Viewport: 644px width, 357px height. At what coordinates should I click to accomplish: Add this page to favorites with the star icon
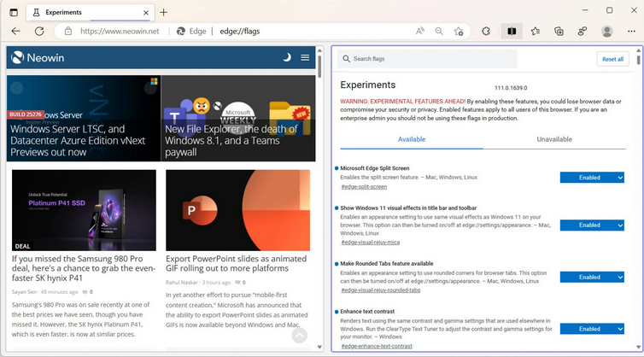click(x=459, y=31)
